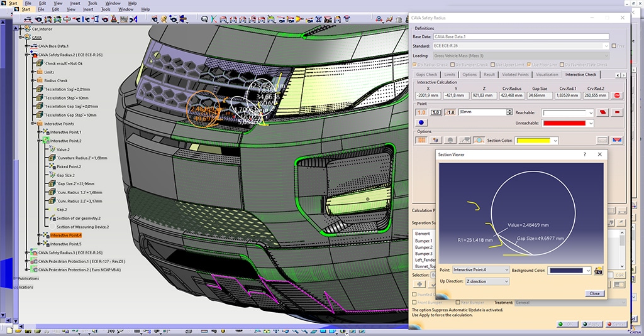Toggle the Do Bumper Check checkbox
The image size is (644, 336).
pyautogui.click(x=453, y=65)
